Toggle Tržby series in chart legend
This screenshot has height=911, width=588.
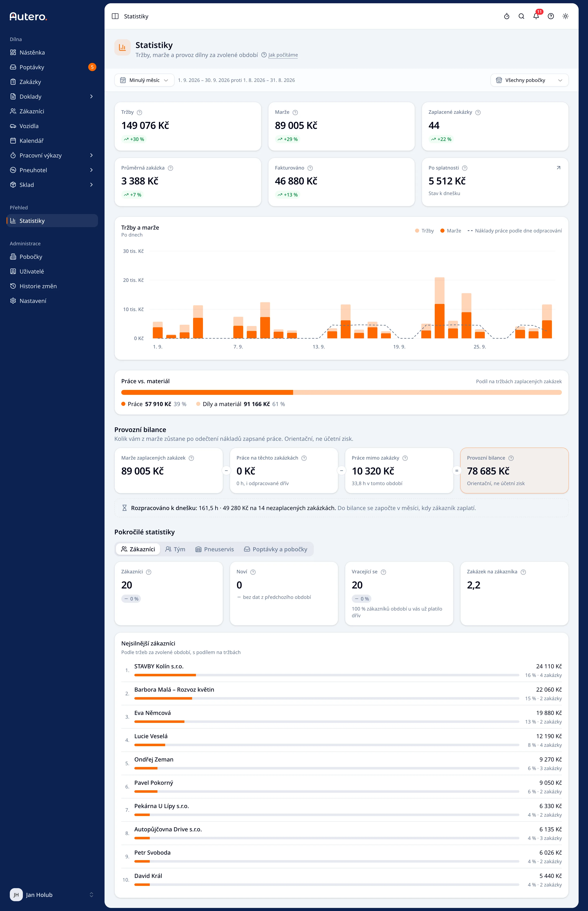click(x=424, y=231)
